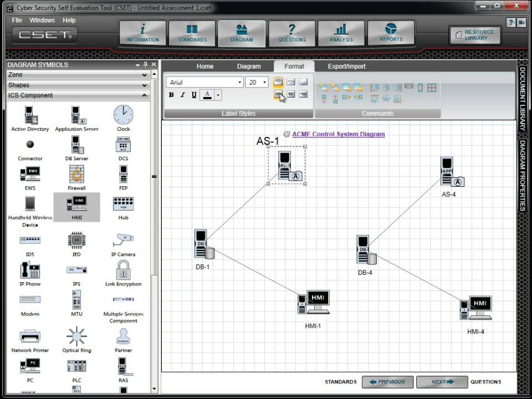Choose the bottom center label style
Image resolution: width=532 pixels, height=399 pixels.
[291, 94]
